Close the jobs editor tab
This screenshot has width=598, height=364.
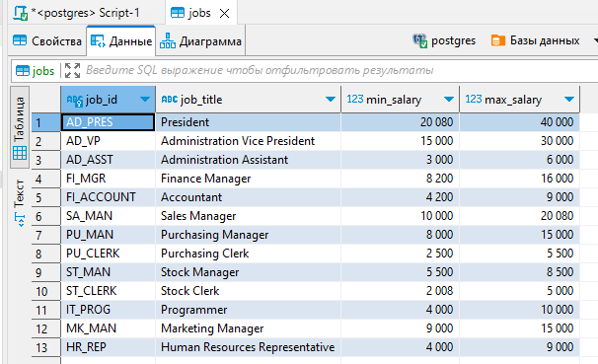[225, 14]
